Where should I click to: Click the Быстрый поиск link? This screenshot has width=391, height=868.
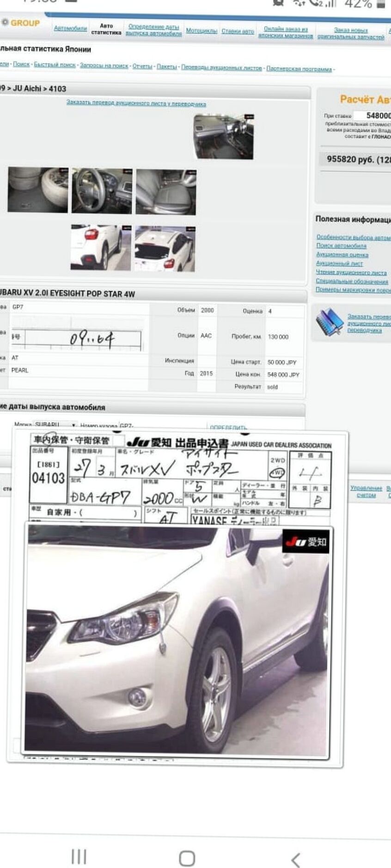pyautogui.click(x=55, y=65)
